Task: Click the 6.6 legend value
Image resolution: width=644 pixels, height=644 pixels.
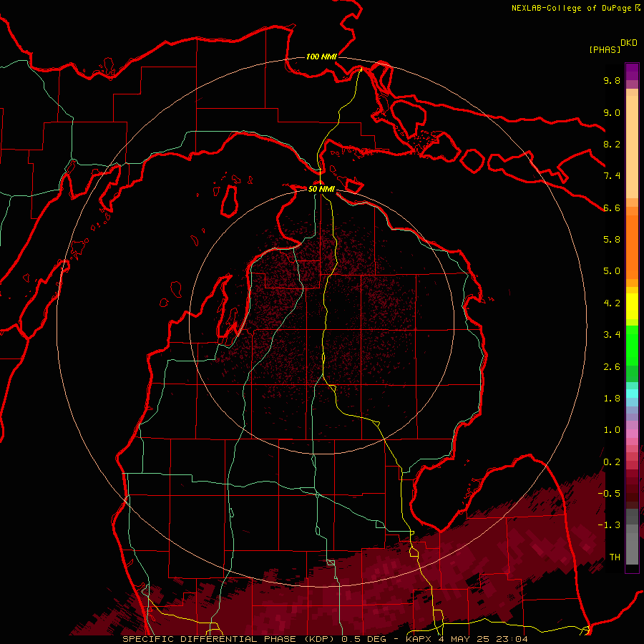Action: tap(612, 208)
